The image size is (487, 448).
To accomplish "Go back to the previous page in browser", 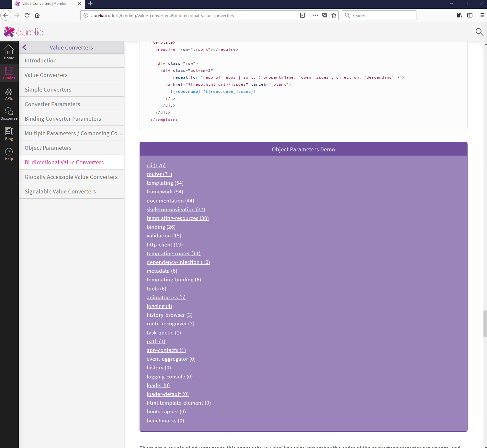I will [x=6, y=15].
